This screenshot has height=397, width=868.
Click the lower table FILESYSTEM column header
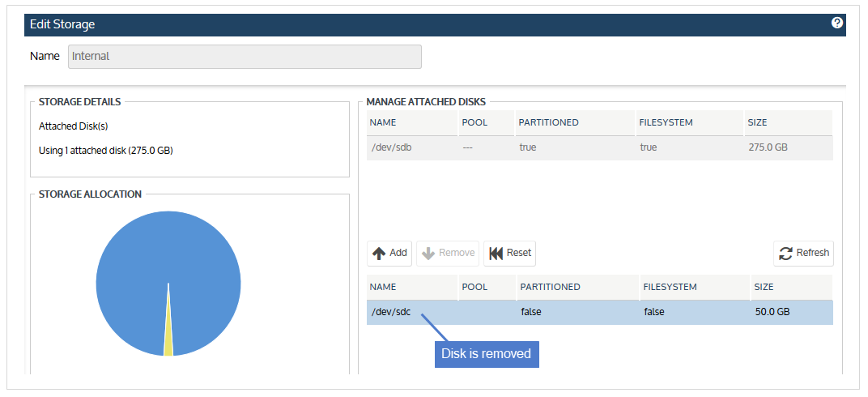point(695,288)
